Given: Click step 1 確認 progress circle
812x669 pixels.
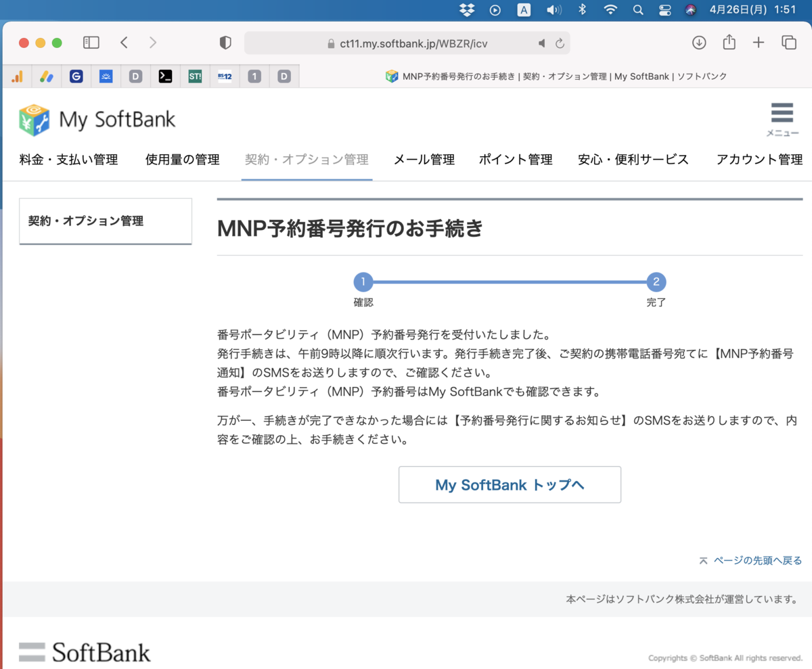Looking at the screenshot, I should coord(363,282).
